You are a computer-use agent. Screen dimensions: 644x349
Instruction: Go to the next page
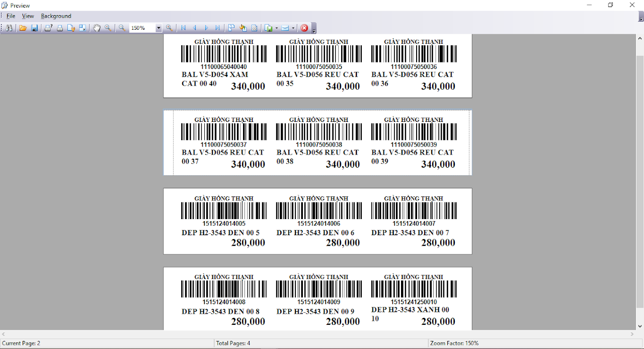(206, 28)
